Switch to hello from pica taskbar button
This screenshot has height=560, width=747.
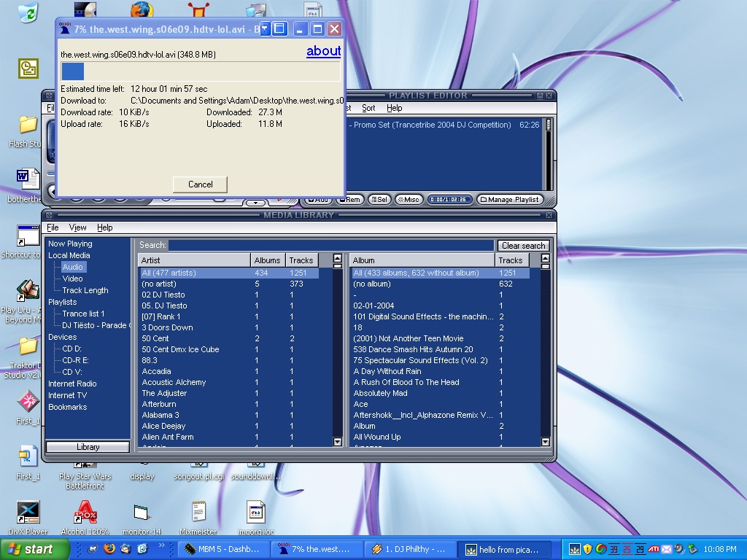(506, 549)
